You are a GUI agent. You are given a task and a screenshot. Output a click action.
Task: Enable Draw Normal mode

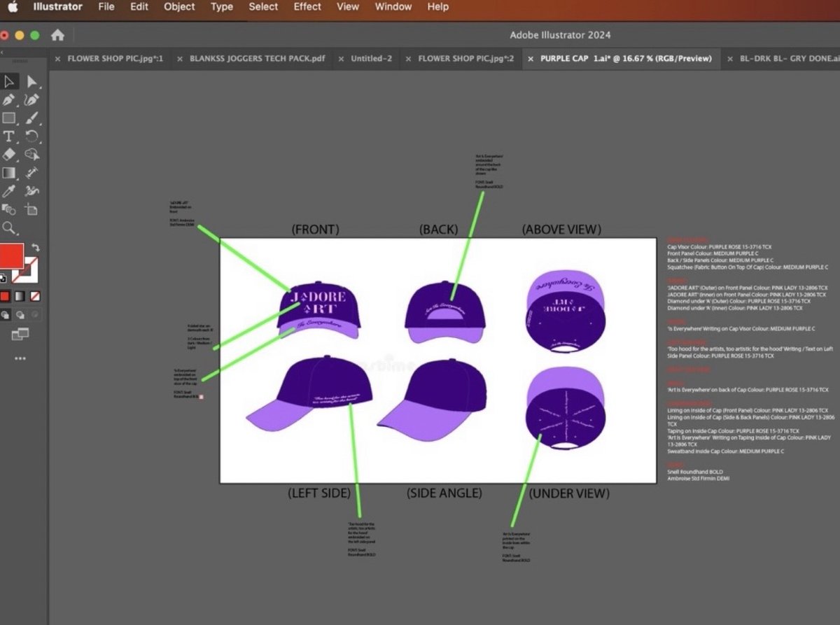6,315
